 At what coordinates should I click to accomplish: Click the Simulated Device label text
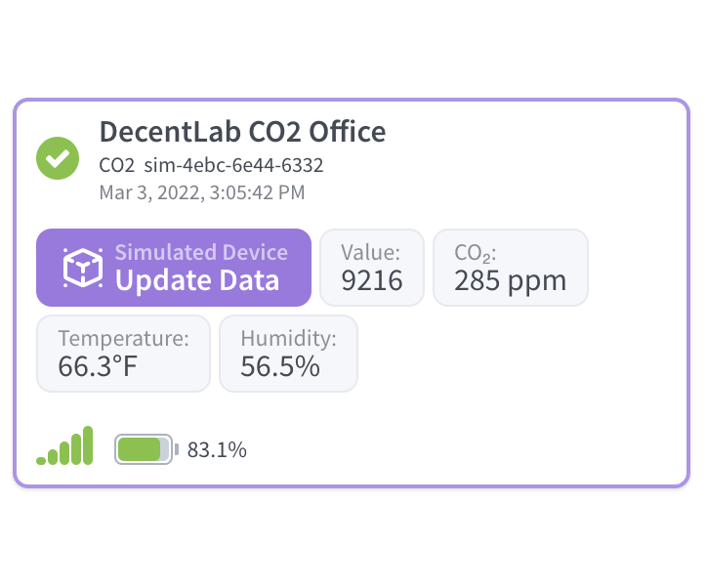point(201,252)
